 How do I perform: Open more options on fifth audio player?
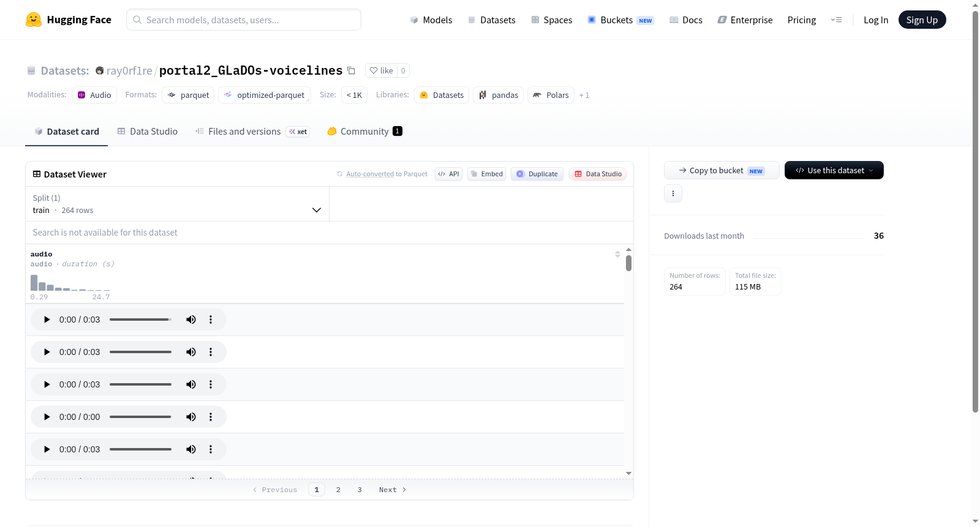point(211,449)
